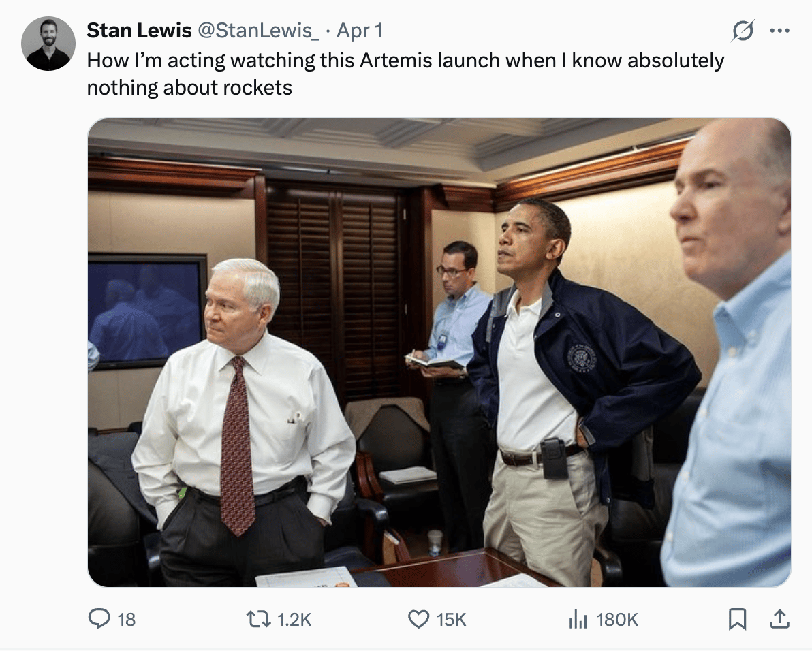Click the @StanLewis_ handle
Image resolution: width=812 pixels, height=651 pixels.
pyautogui.click(x=258, y=31)
